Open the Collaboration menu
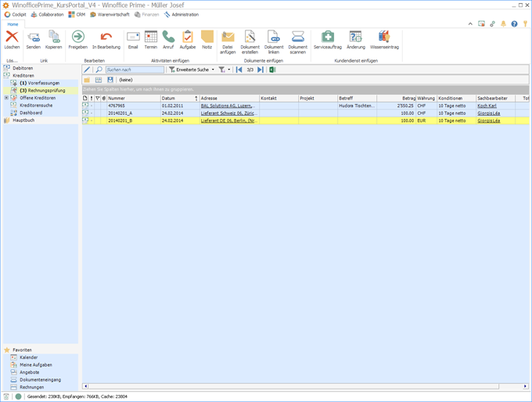 pyautogui.click(x=47, y=15)
